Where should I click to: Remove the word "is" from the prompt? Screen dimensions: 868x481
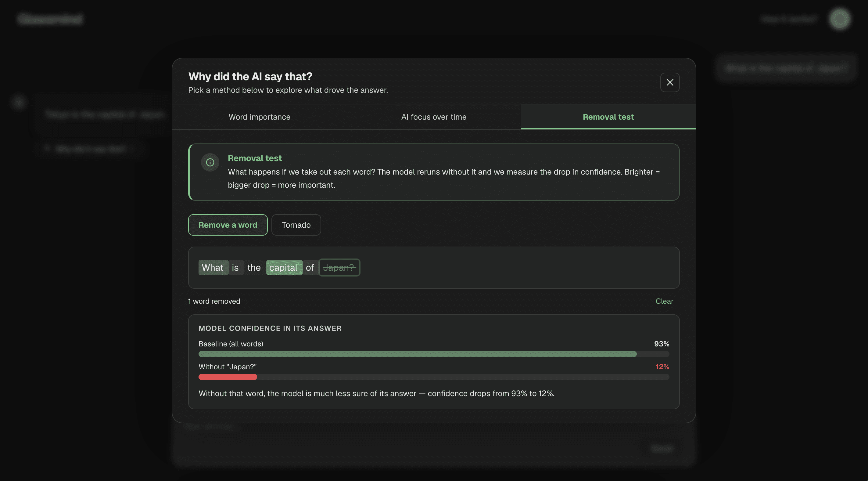point(236,267)
